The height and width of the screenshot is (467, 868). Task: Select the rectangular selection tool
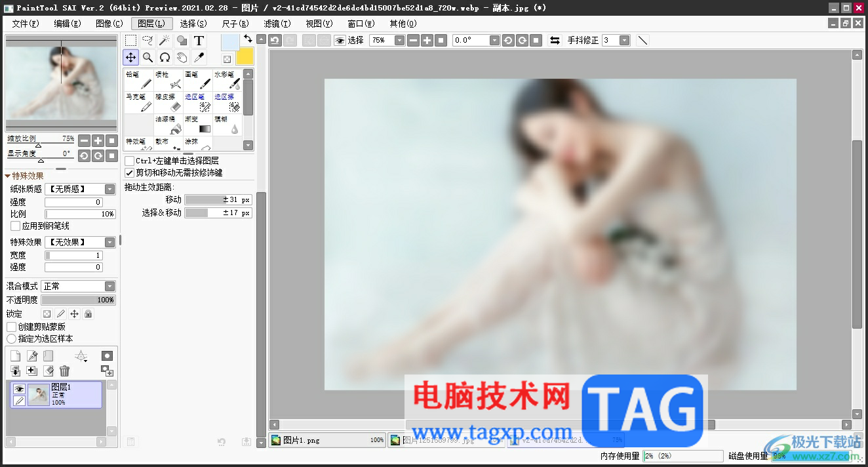pos(131,41)
